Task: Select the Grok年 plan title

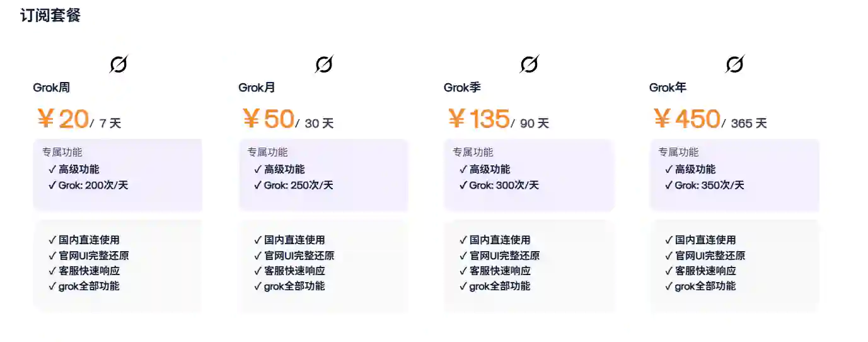Action: point(668,88)
